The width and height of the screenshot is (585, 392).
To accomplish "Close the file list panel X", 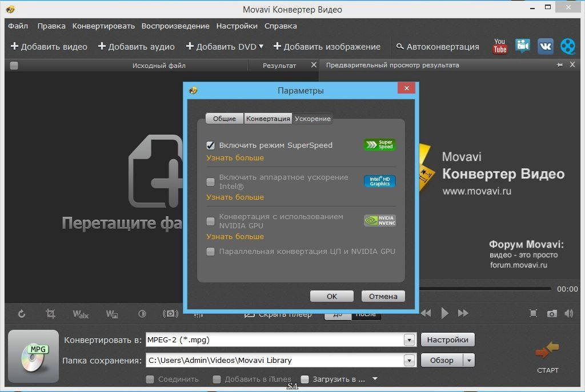I will point(314,65).
